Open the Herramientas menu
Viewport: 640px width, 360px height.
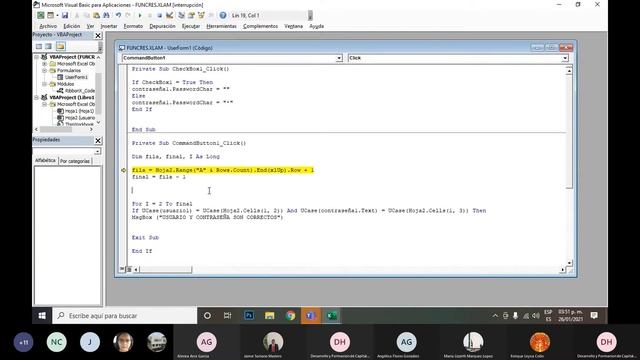pyautogui.click(x=222, y=26)
